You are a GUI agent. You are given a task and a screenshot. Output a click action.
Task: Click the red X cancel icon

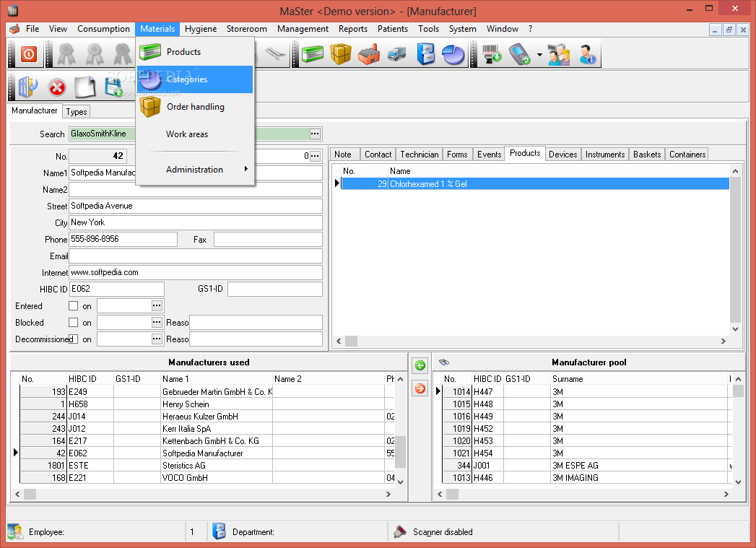pyautogui.click(x=57, y=87)
